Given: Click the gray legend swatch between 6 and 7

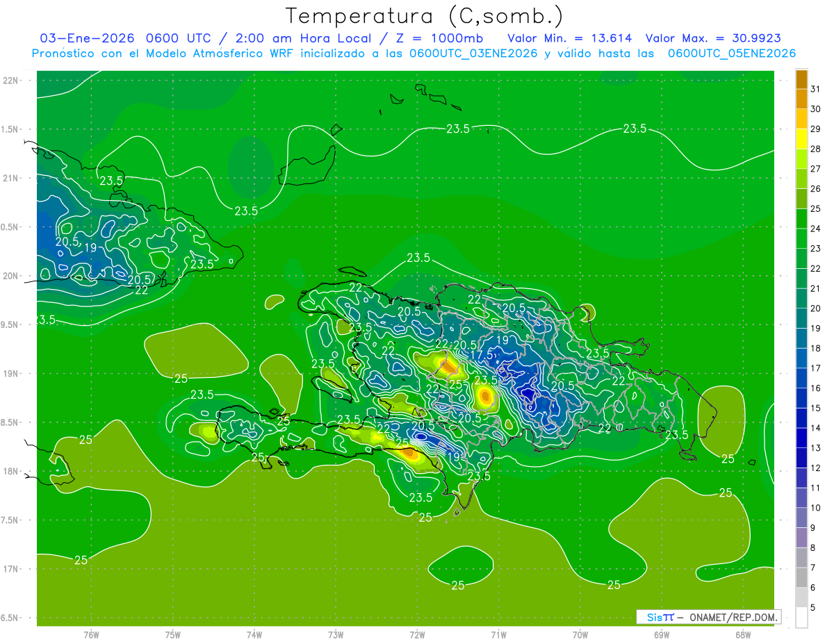Looking at the screenshot, I should pyautogui.click(x=801, y=578).
